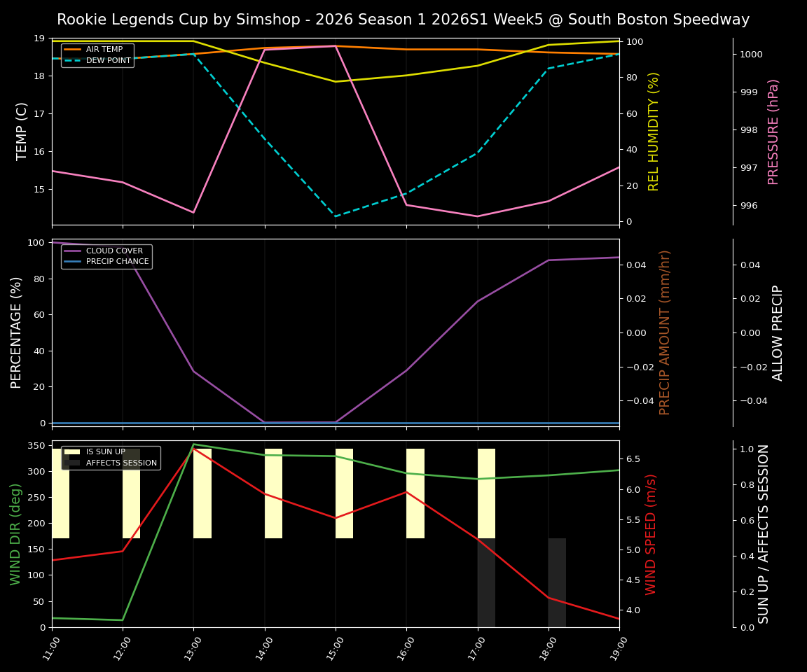Click the pink PRESSURE axis label
807x672 pixels.
775,130
